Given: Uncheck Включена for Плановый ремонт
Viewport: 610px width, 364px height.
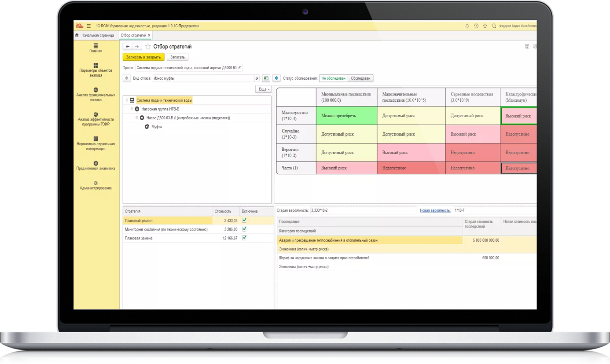Looking at the screenshot, I should [244, 220].
